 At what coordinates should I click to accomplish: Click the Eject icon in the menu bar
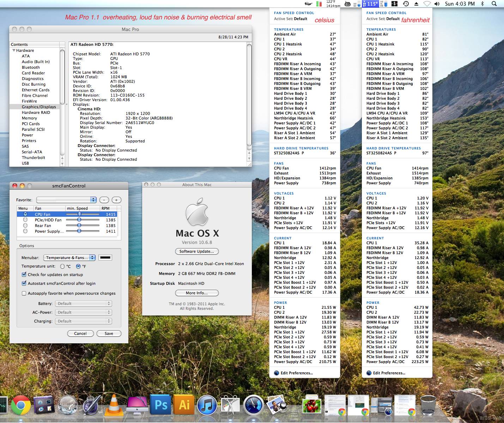(416, 4)
